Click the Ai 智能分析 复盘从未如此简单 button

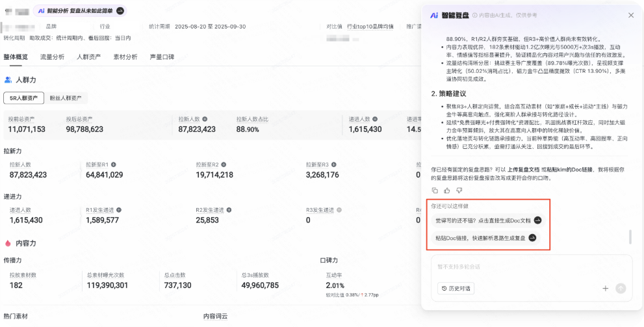click(80, 11)
